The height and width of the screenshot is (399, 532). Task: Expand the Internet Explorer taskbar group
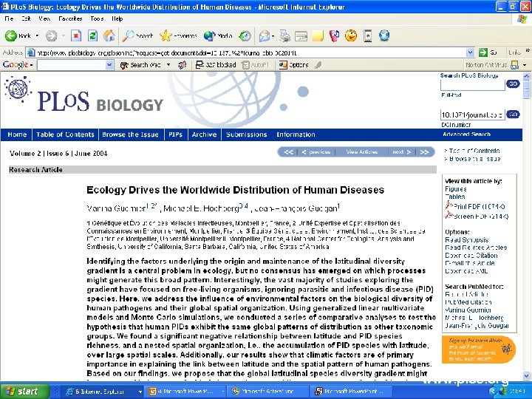pyautogui.click(x=140, y=392)
